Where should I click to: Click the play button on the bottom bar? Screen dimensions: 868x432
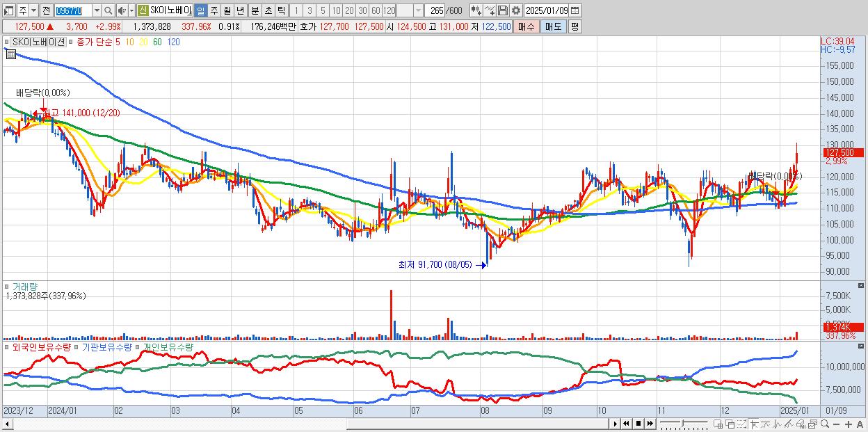pos(616,424)
